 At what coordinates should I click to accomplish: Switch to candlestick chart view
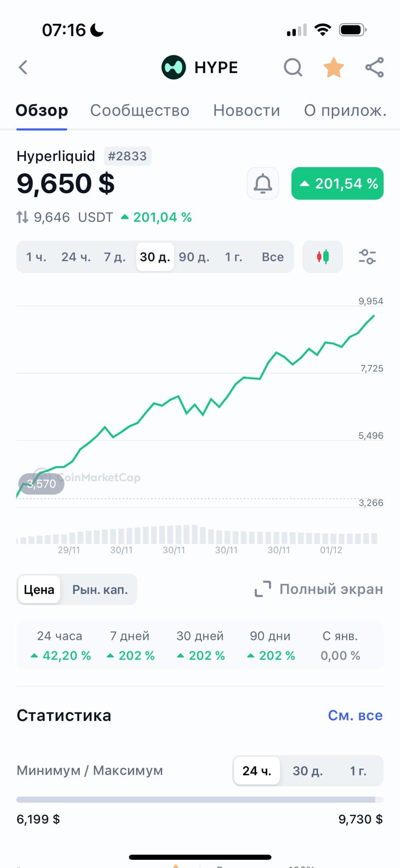[x=322, y=257]
